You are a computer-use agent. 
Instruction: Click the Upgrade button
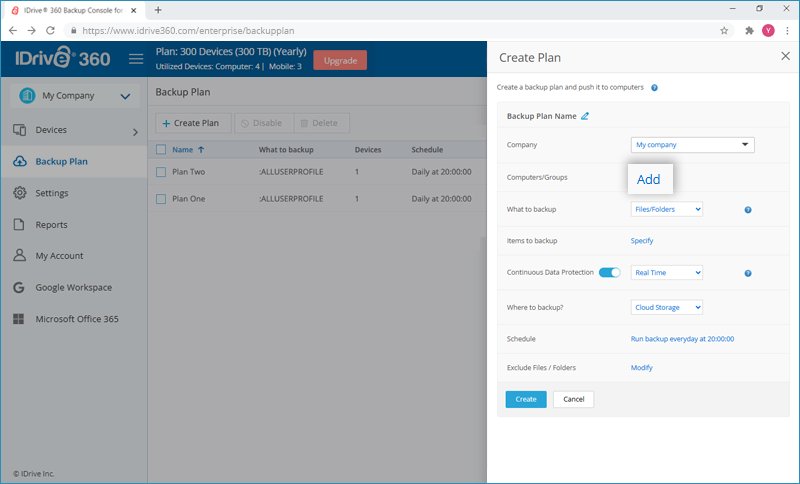click(x=340, y=60)
